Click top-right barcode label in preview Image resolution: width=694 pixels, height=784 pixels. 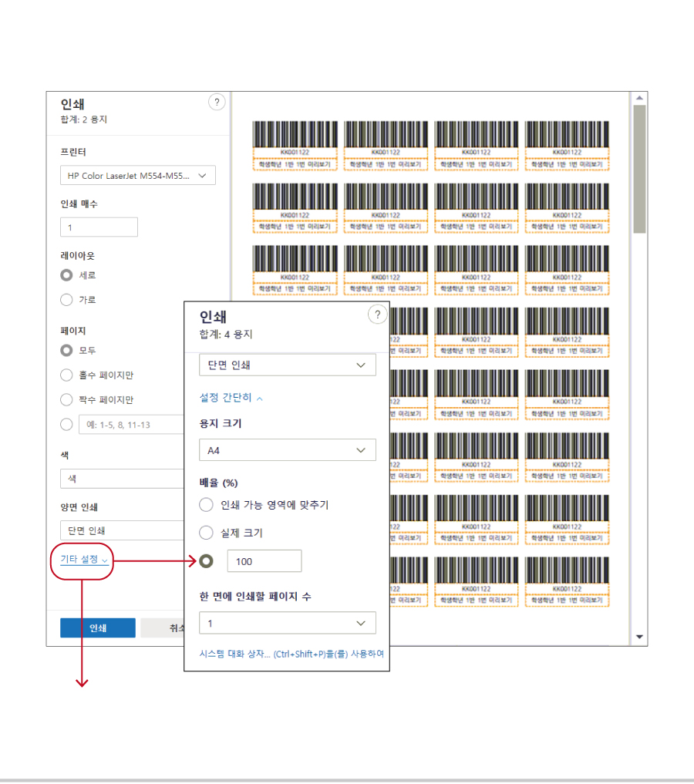(x=567, y=146)
